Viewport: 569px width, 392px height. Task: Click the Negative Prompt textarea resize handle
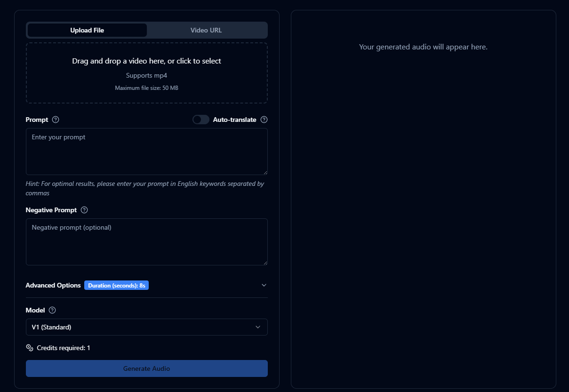(x=265, y=263)
